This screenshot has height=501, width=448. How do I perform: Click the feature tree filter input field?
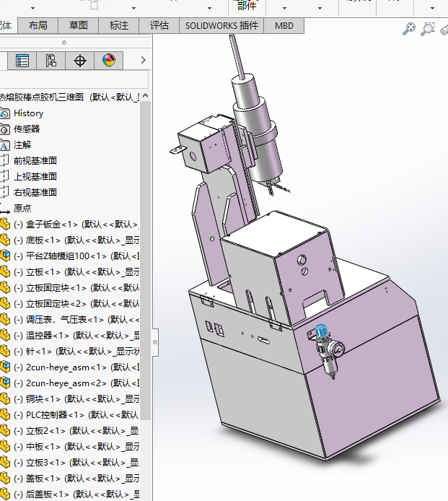(74, 79)
